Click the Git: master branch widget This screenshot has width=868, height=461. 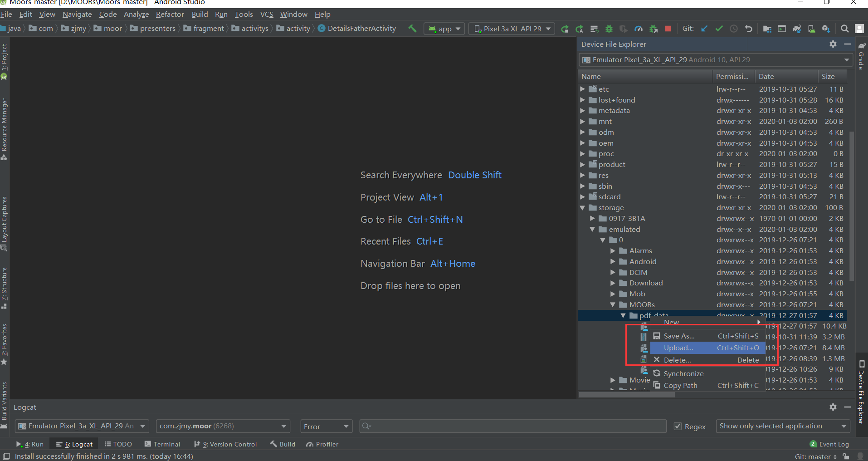[815, 456]
